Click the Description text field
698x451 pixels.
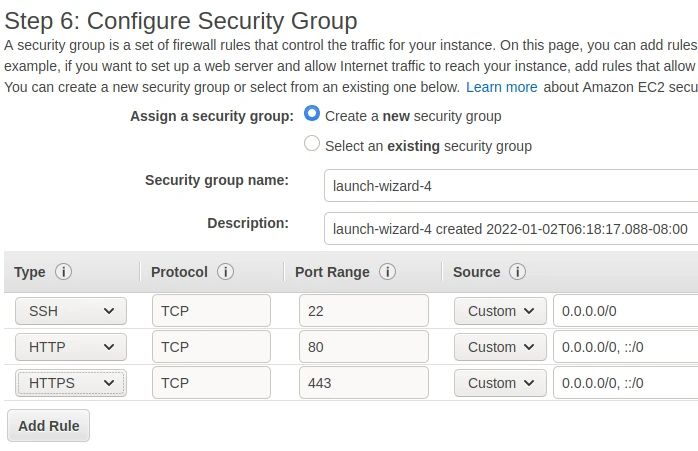pos(510,229)
